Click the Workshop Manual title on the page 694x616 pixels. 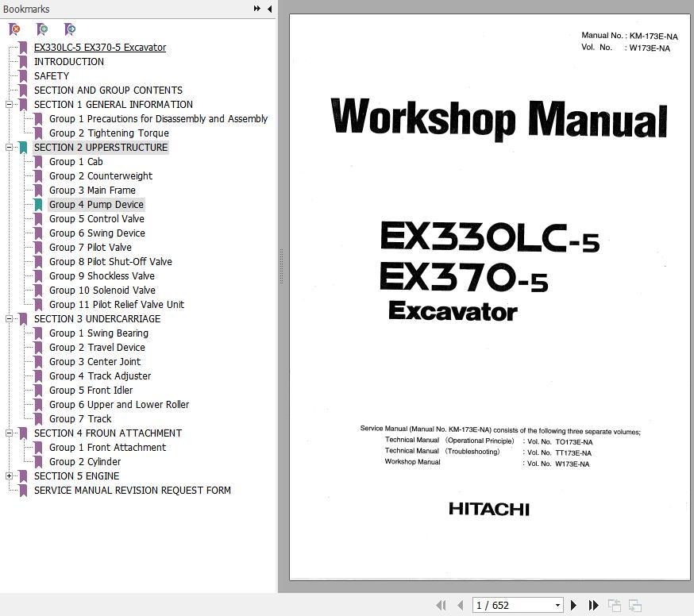pyautogui.click(x=499, y=119)
